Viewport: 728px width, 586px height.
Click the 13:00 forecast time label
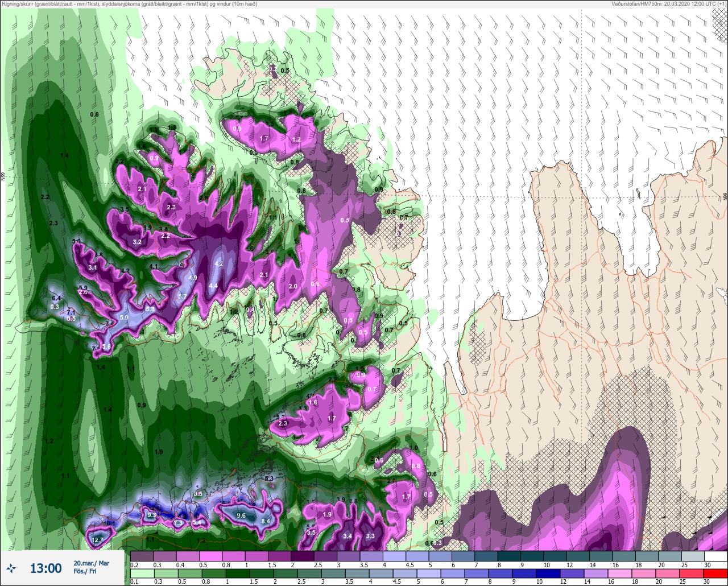coord(45,568)
